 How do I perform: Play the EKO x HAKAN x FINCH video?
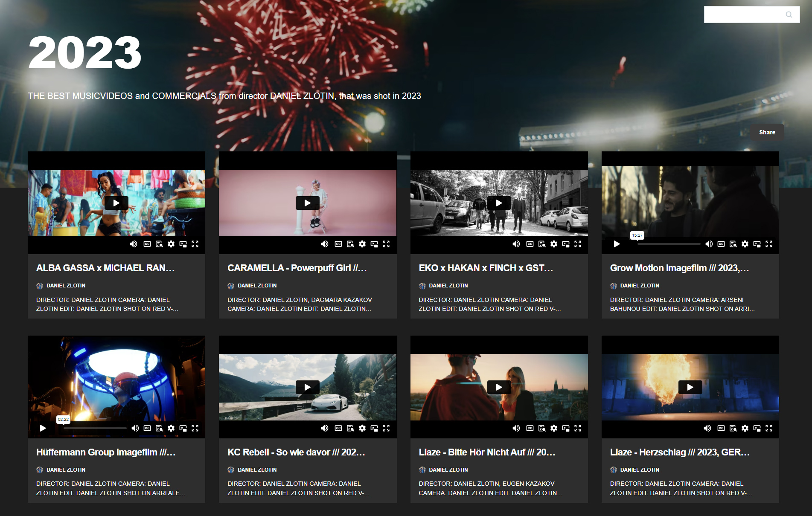click(x=499, y=203)
